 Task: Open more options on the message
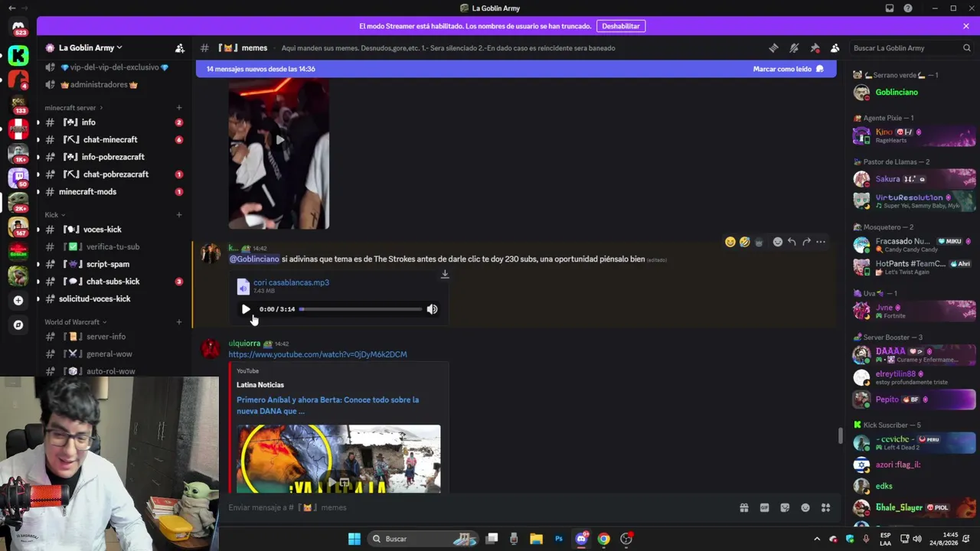821,242
